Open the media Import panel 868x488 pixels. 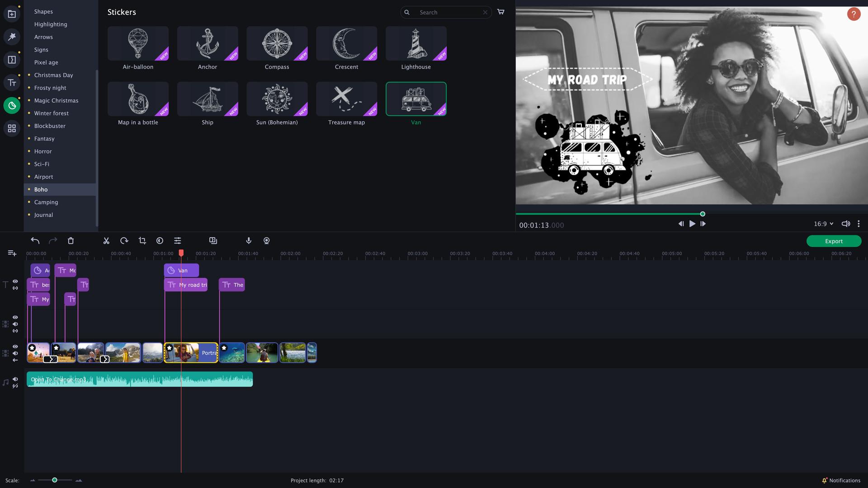coord(12,14)
